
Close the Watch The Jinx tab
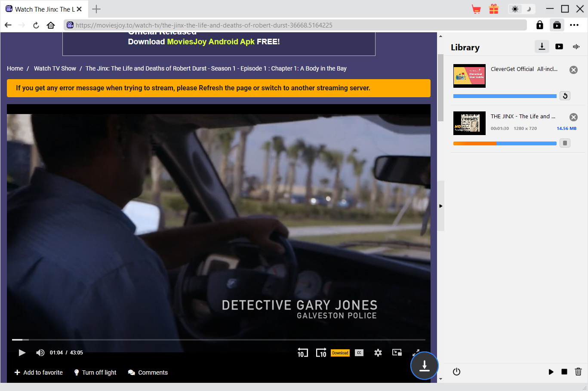(x=79, y=9)
